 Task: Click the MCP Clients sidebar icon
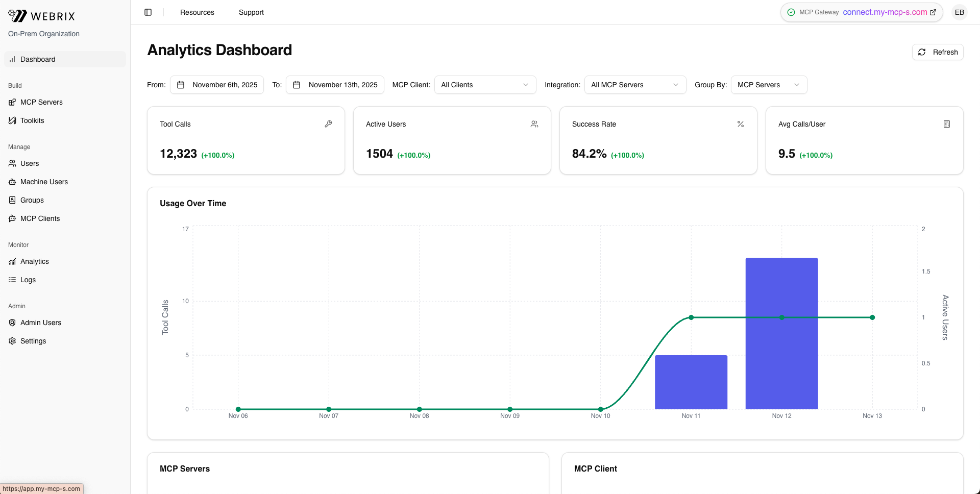(x=12, y=218)
